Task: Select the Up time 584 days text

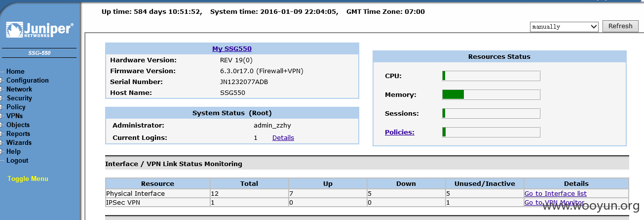Action: [152, 11]
